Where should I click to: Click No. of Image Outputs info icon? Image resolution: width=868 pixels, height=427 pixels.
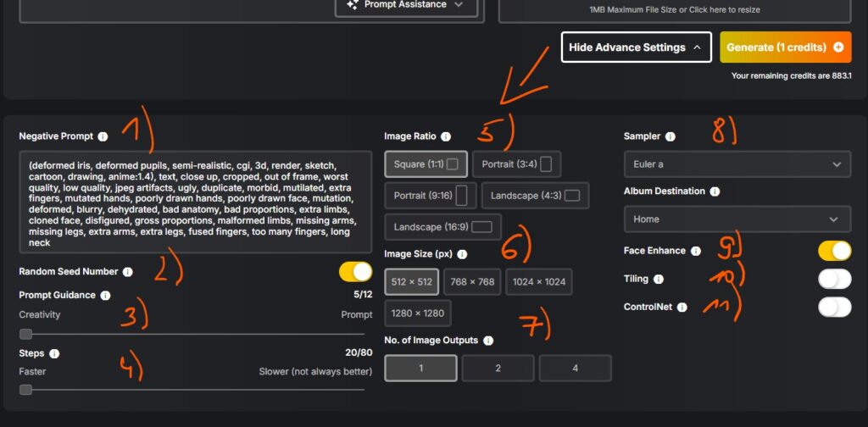pyautogui.click(x=487, y=341)
